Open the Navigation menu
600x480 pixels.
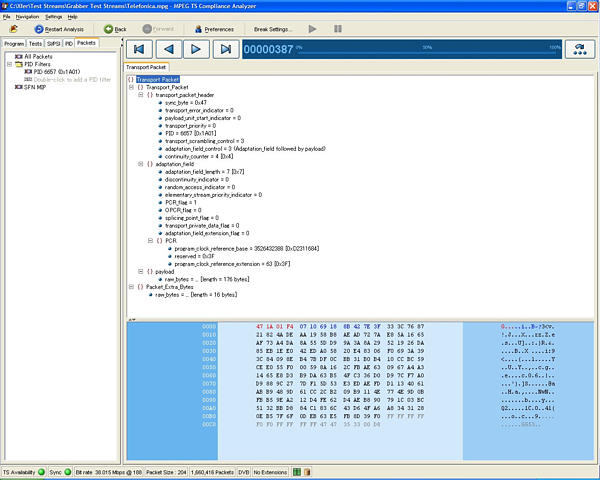click(27, 17)
